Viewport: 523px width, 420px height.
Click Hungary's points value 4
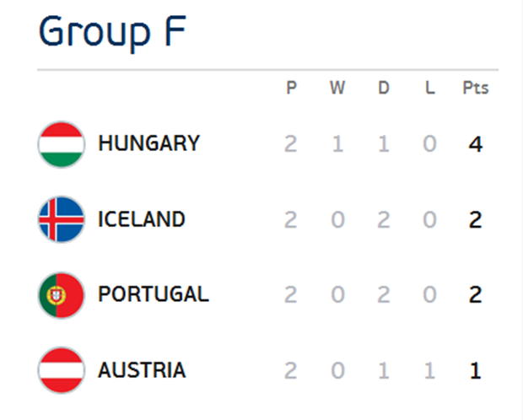point(476,144)
